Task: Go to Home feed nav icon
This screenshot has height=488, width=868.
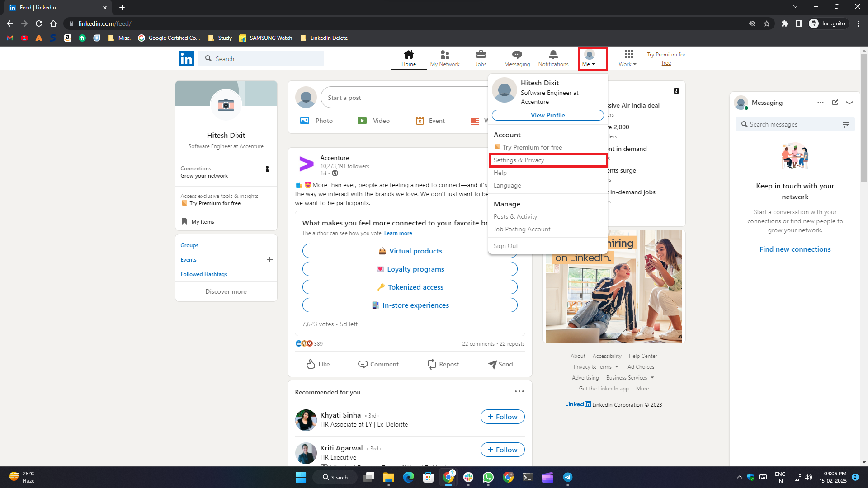Action: (409, 58)
